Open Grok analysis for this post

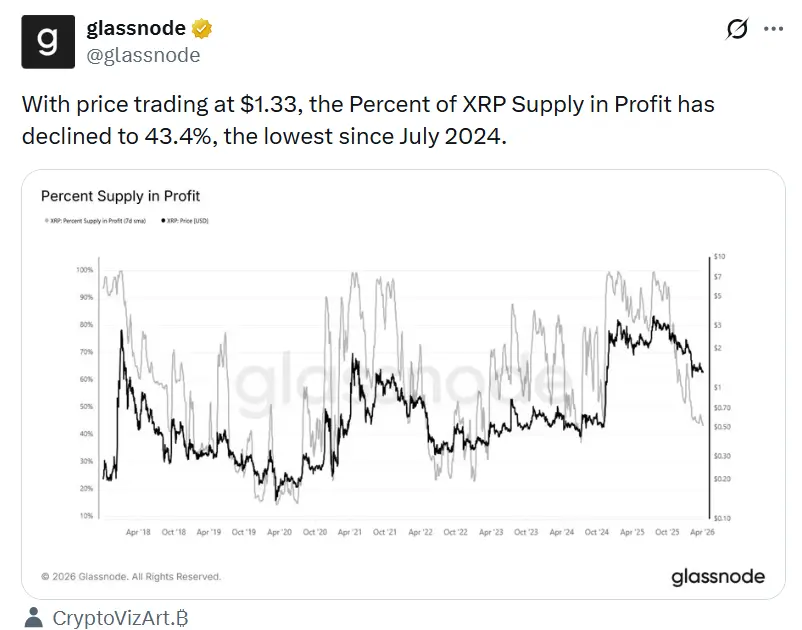[x=737, y=31]
